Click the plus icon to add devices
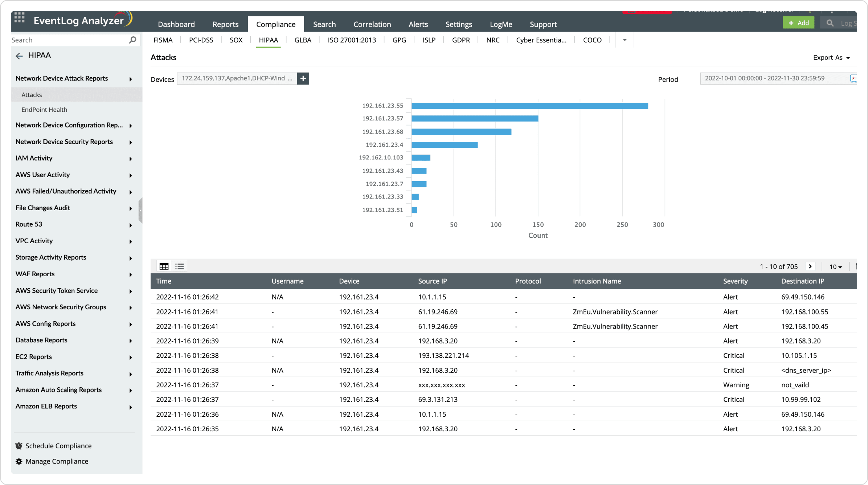This screenshot has height=485, width=868. click(x=303, y=78)
